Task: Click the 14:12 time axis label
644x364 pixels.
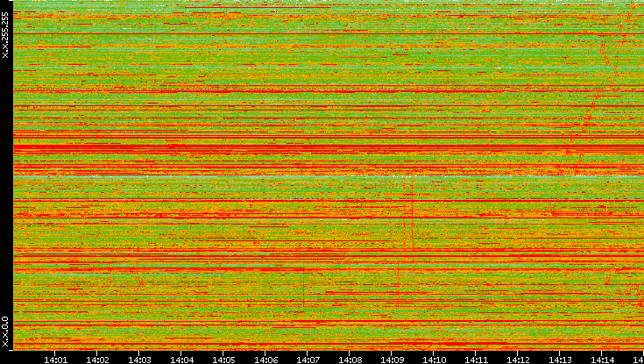Action: click(x=518, y=360)
